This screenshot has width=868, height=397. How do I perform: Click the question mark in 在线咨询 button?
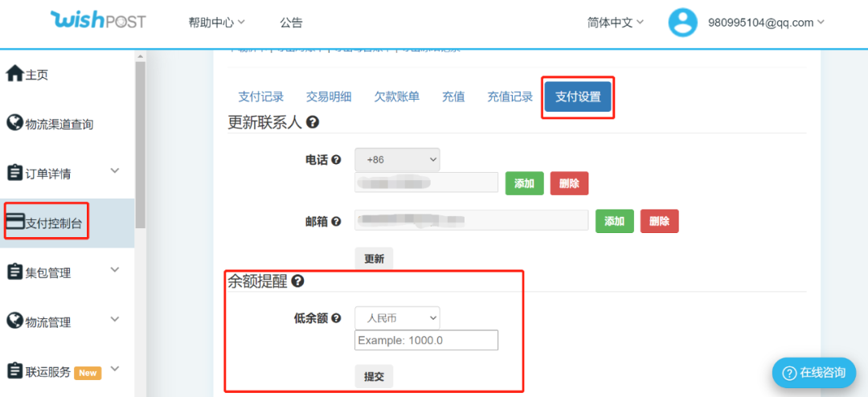pyautogui.click(x=789, y=373)
